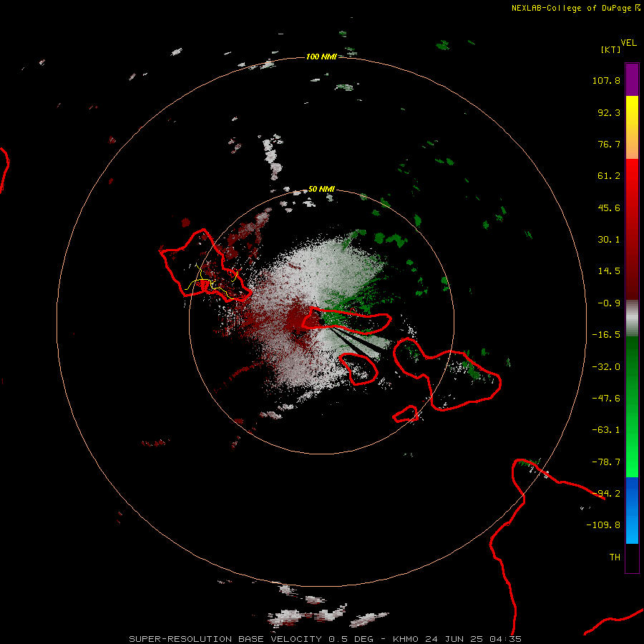
Task: Select the -94.2 scale value
Action: (x=606, y=494)
